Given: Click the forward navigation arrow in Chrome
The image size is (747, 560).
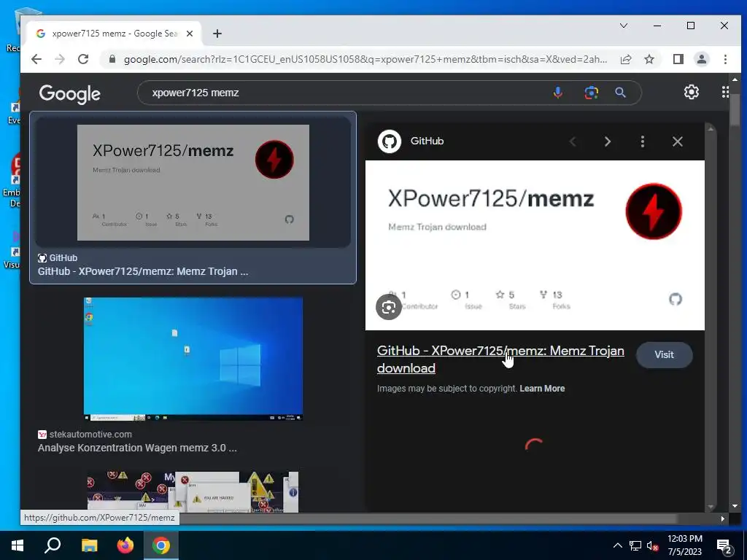Looking at the screenshot, I should [x=60, y=59].
